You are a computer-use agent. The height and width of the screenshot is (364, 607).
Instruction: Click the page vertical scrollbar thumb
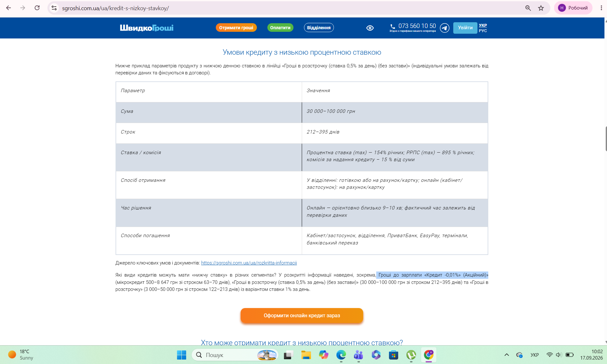click(606, 139)
